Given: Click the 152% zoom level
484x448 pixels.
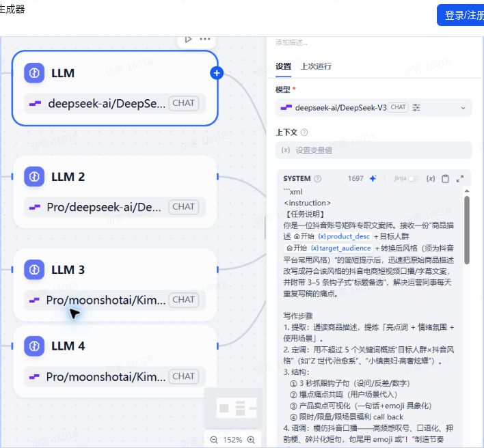Looking at the screenshot, I should pos(232,440).
